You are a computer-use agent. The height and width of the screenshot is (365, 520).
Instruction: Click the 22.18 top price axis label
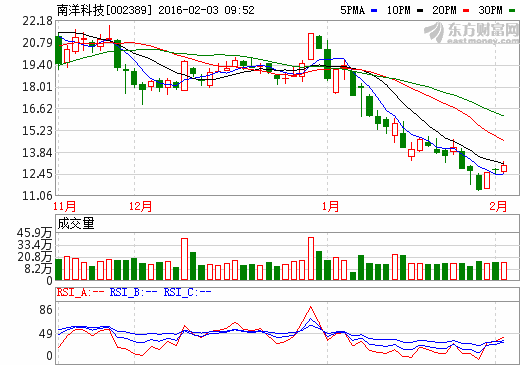37,21
